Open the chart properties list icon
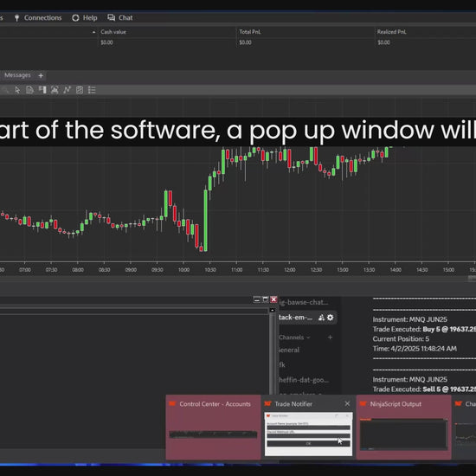 [x=92, y=90]
